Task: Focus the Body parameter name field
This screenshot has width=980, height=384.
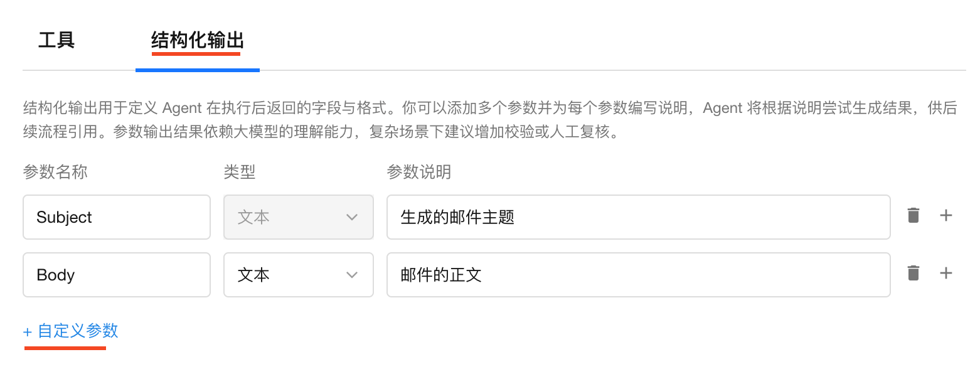Action: [x=117, y=275]
